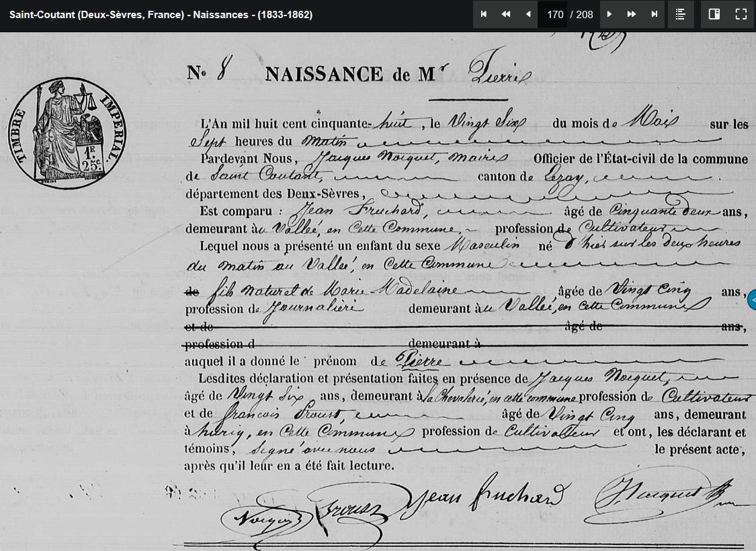756x551 pixels.
Task: Advance to the next page
Action: 609,14
